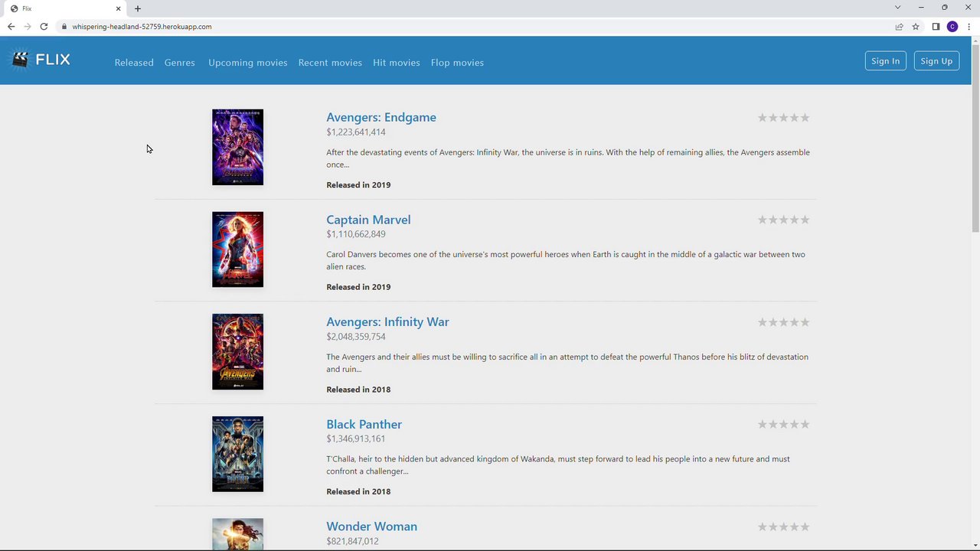Click the fourth star for Black Panther
980x551 pixels.
[794, 425]
